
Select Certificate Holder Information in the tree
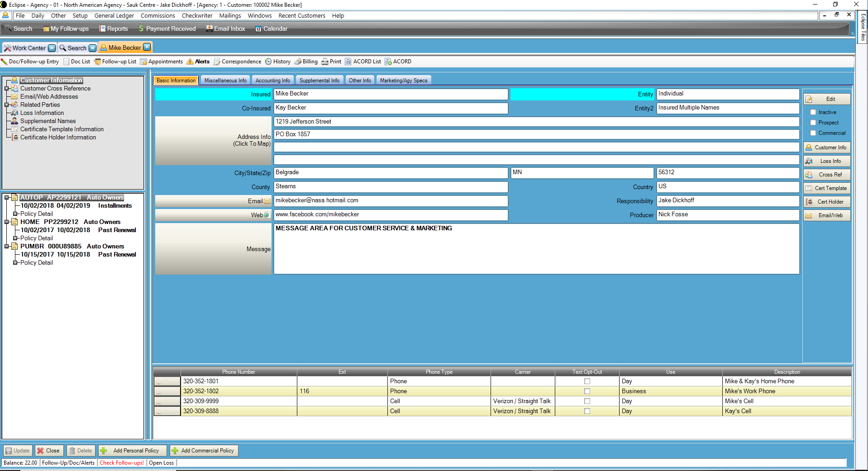[58, 138]
